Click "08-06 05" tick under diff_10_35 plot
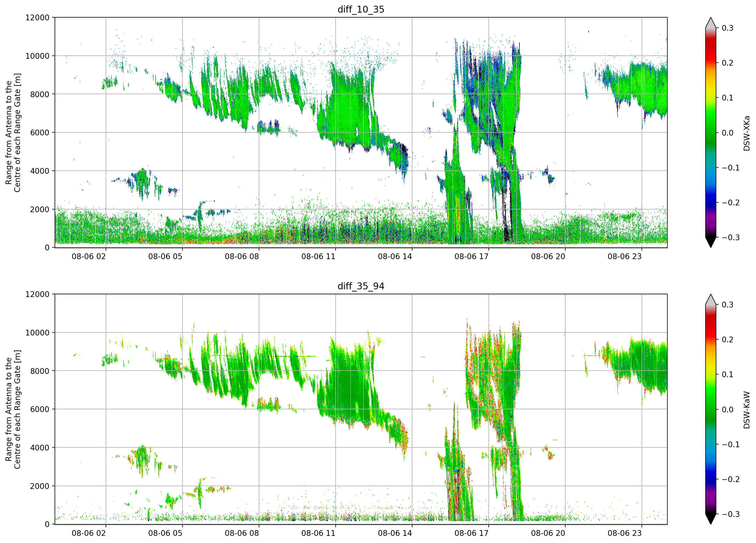The width and height of the screenshot is (756, 543). (165, 256)
